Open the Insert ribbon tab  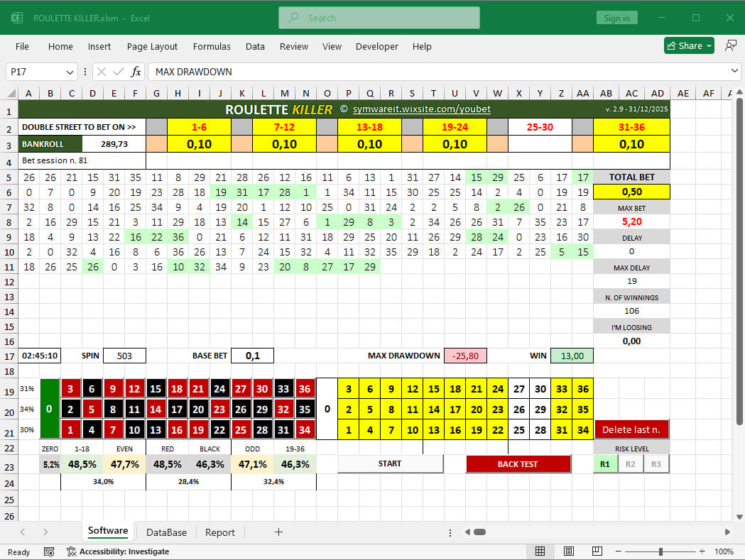(99, 47)
